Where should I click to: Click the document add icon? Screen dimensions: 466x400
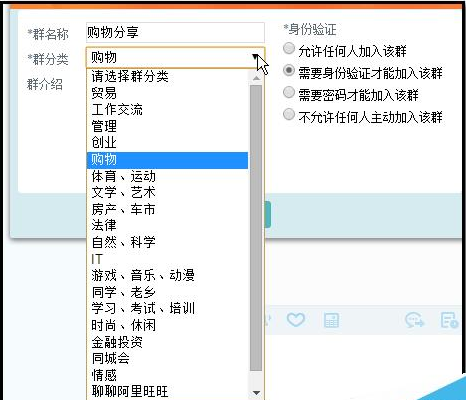449,320
